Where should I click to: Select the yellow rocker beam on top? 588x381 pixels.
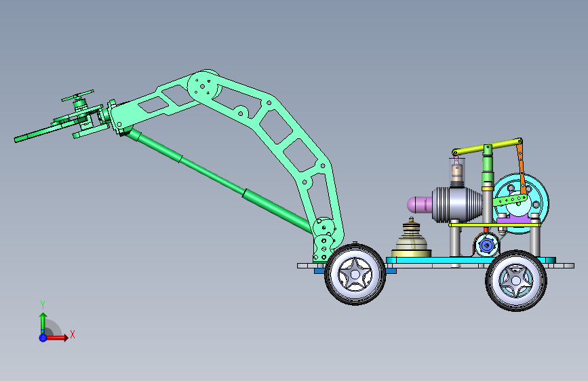487,146
